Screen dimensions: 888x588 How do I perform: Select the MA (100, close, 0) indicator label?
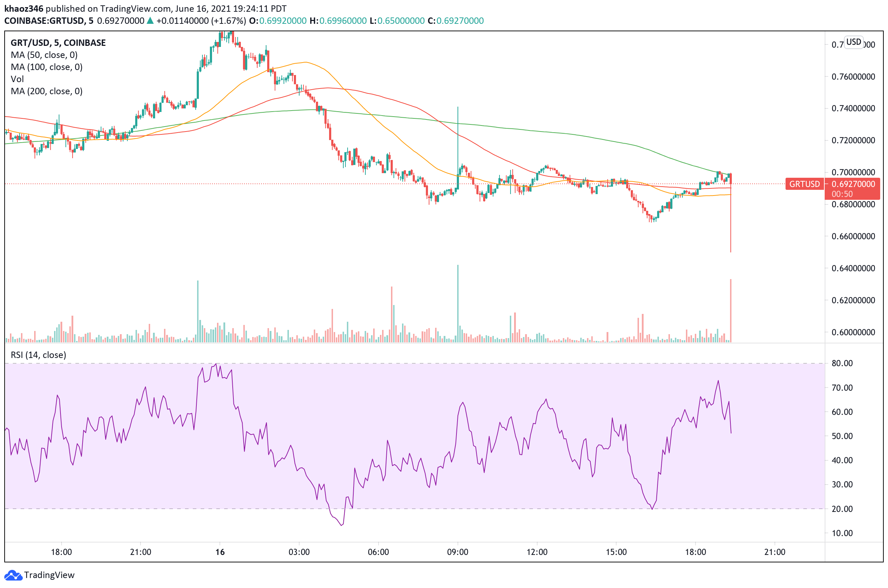[47, 67]
